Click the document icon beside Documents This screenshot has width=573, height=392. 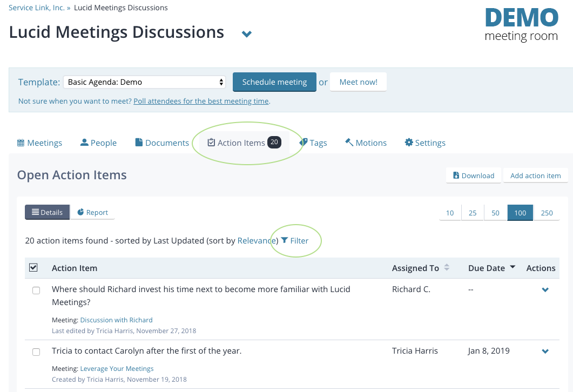139,142
